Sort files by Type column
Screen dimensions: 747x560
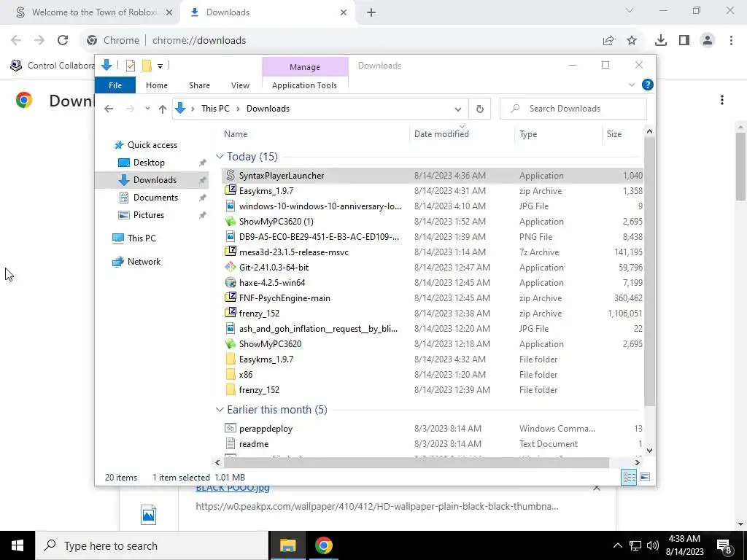pyautogui.click(x=528, y=134)
